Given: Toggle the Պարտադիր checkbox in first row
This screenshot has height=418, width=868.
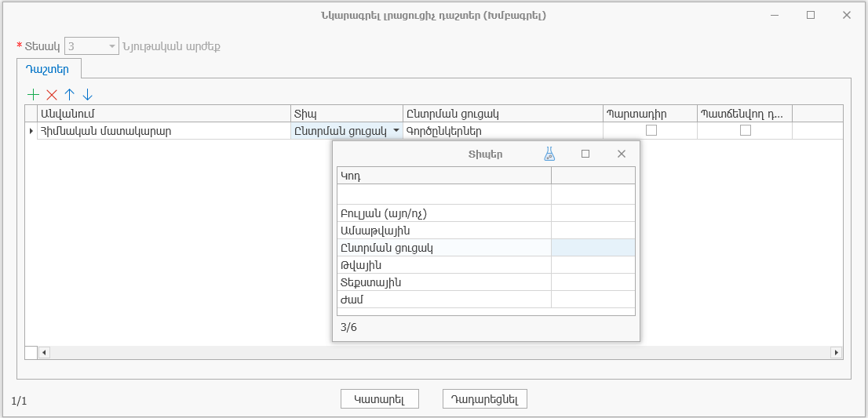Looking at the screenshot, I should click(x=651, y=130).
